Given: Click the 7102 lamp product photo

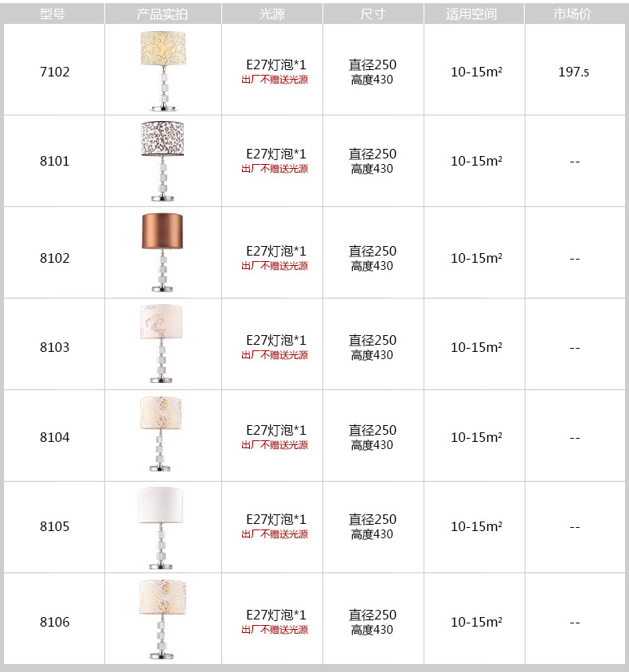Looking at the screenshot, I should click(162, 71).
